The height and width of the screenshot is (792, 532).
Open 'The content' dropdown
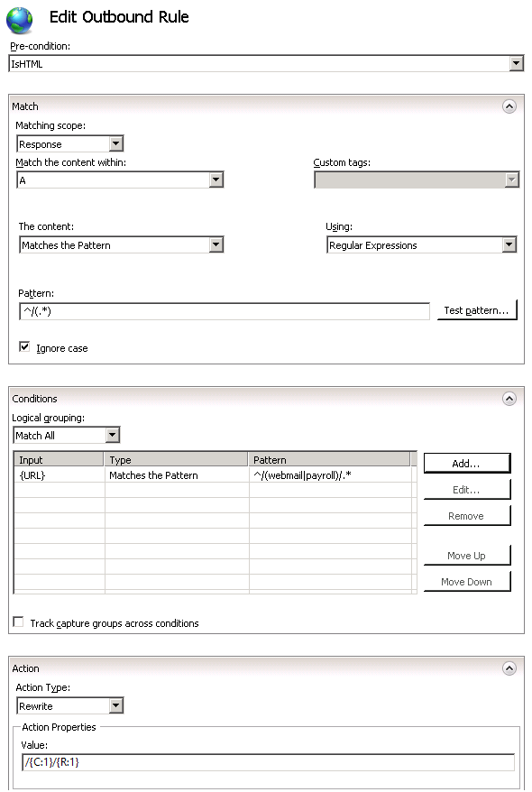pyautogui.click(x=217, y=244)
